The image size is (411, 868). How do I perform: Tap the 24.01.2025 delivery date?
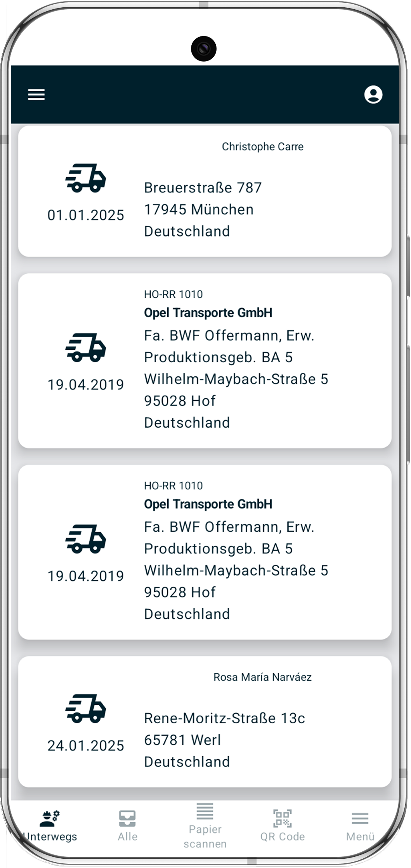click(x=86, y=745)
